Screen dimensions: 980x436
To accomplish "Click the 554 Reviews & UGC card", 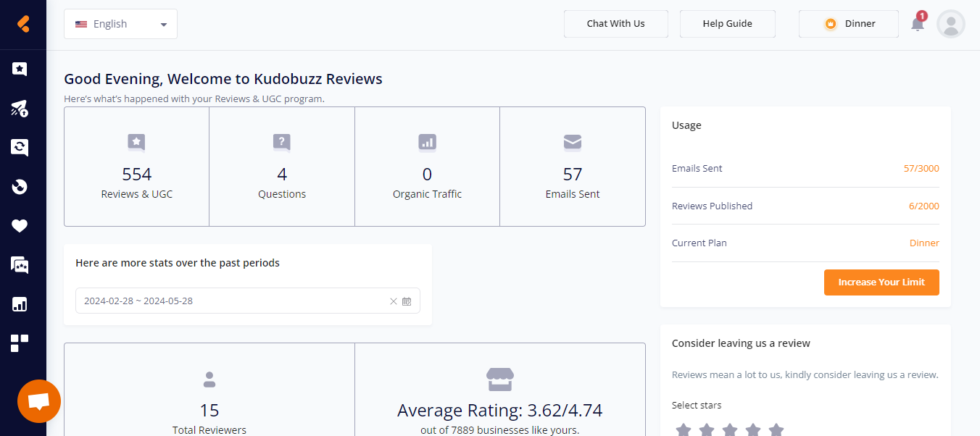I will point(137,167).
